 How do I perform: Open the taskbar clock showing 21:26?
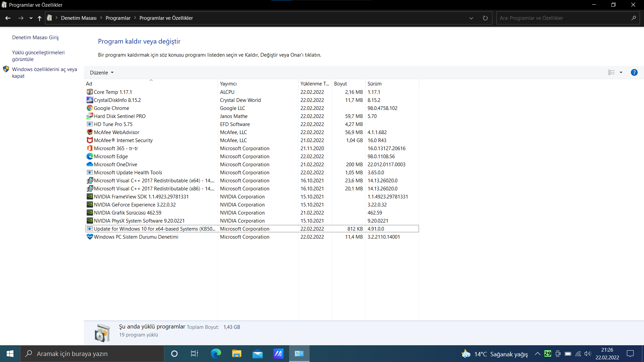(x=607, y=354)
